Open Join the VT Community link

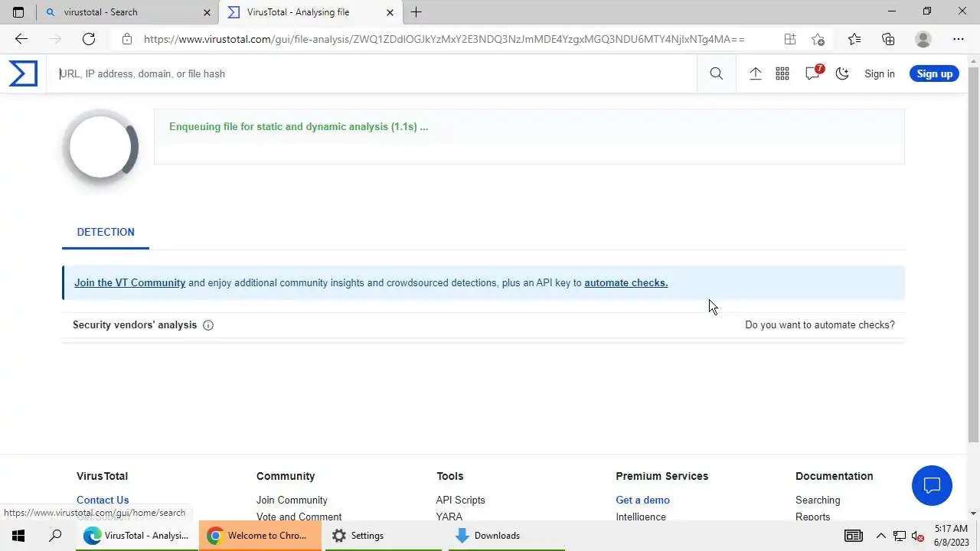coord(129,282)
